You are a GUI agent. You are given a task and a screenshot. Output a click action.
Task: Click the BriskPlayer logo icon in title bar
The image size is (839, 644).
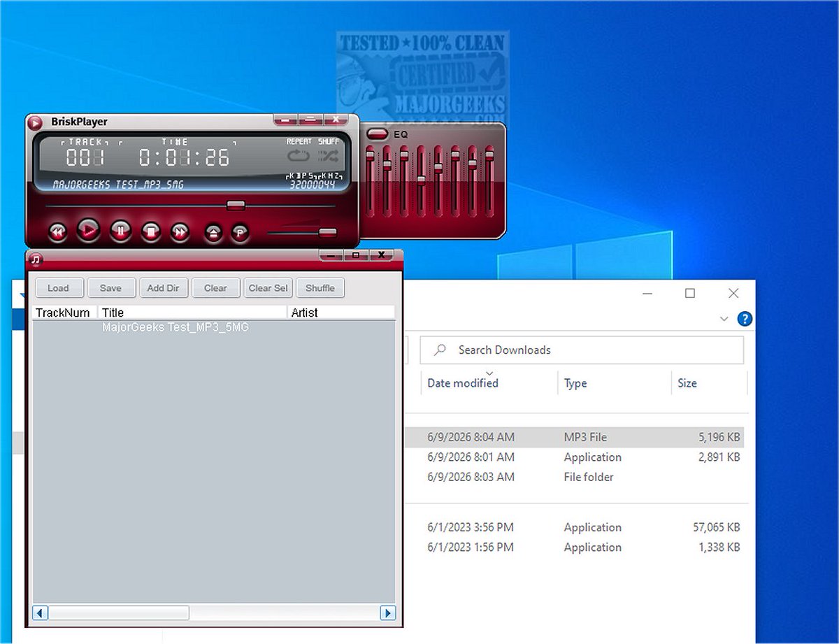tap(35, 122)
